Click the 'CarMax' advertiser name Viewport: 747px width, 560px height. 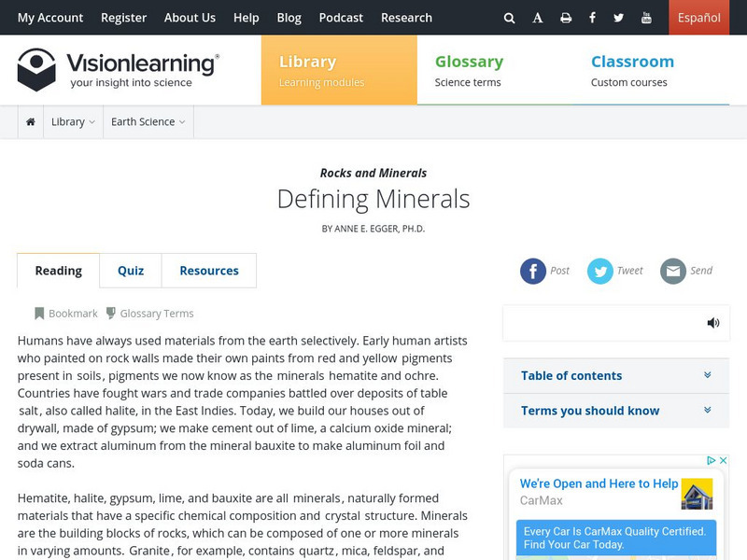click(542, 500)
